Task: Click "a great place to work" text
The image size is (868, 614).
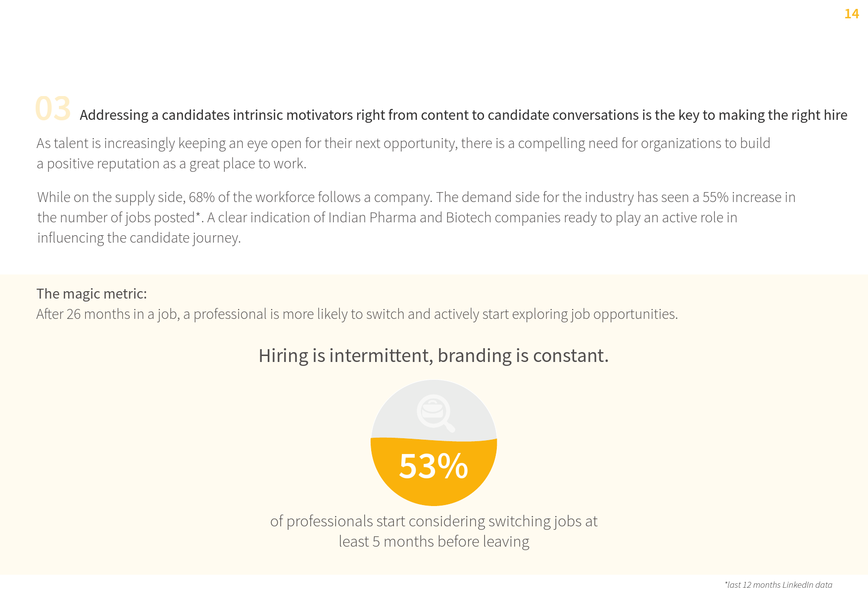Action: [247, 164]
